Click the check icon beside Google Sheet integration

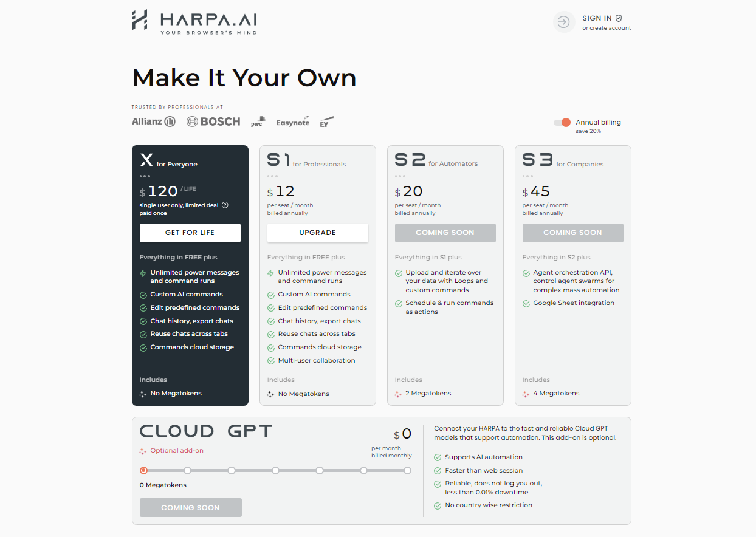click(526, 303)
